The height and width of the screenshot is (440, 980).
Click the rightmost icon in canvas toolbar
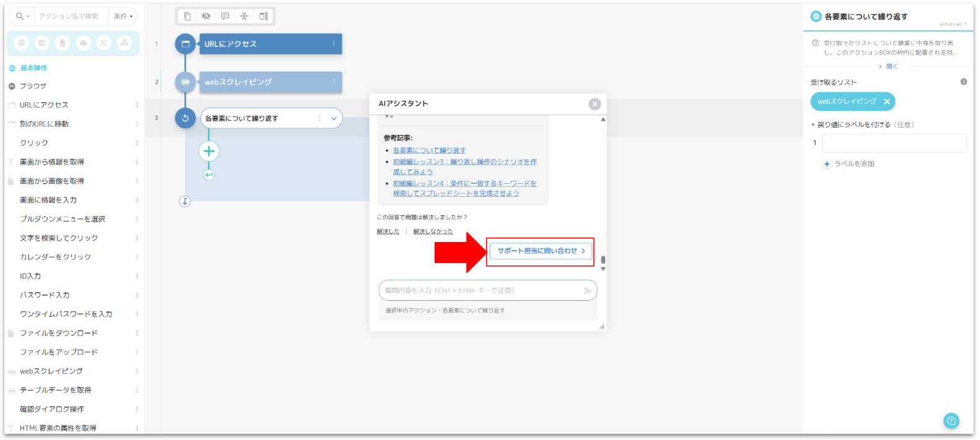[263, 16]
